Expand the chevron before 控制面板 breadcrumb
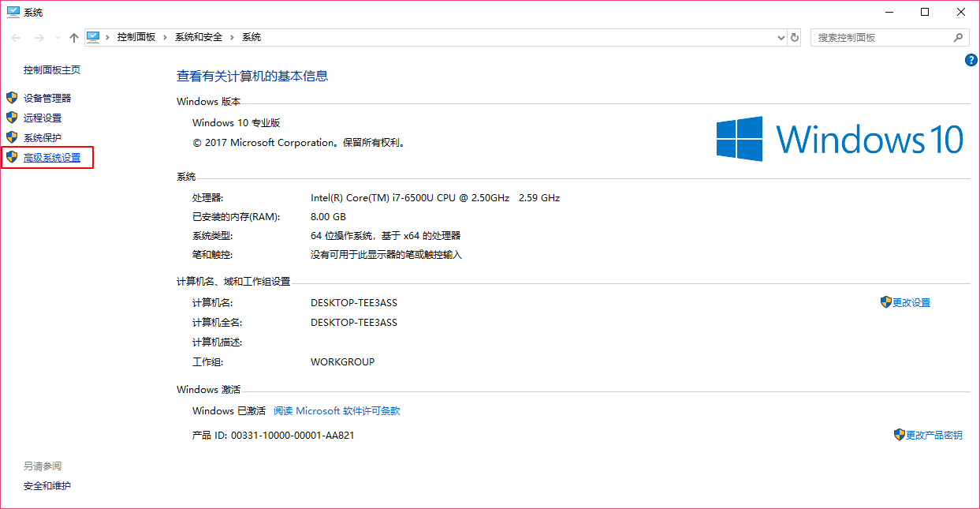This screenshot has width=980, height=509. (109, 37)
